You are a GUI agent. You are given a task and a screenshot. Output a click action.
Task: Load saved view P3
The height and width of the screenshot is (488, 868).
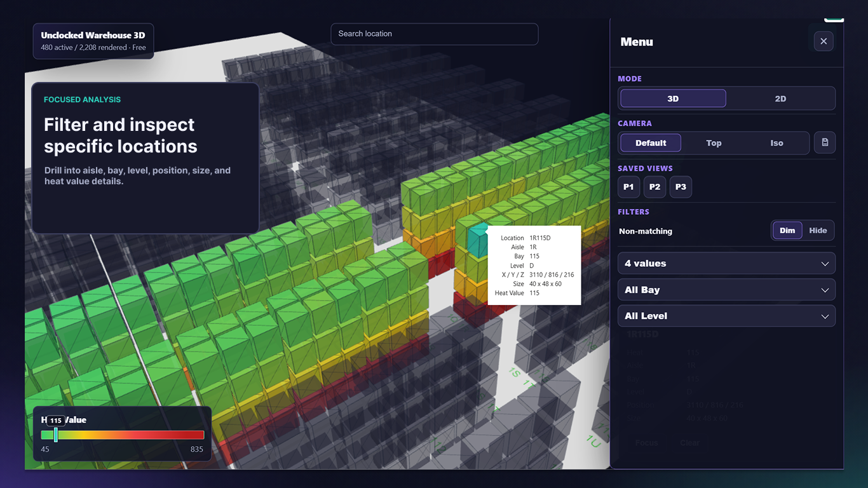click(681, 187)
